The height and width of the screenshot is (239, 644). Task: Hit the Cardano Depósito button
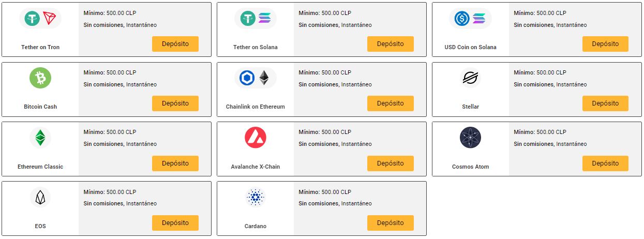[x=390, y=223]
